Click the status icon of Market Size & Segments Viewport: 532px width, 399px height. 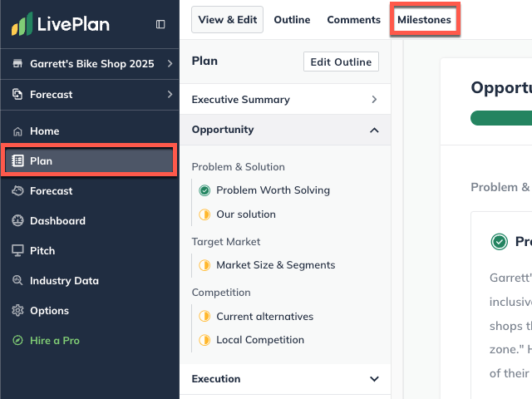pos(204,265)
